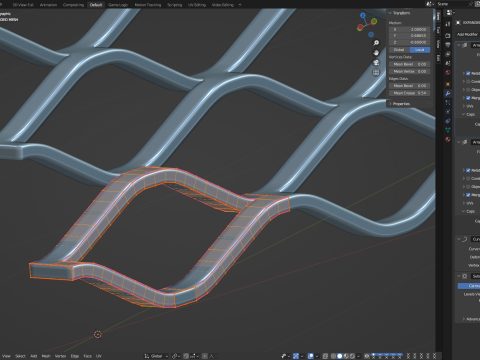Enable Object Offset in first Array modifier

click(x=468, y=90)
